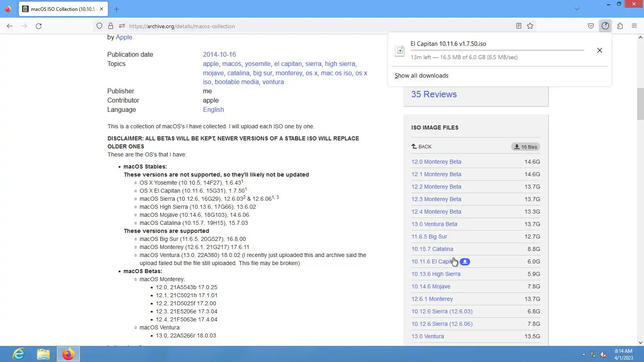Open the 'yosemite' topic link
This screenshot has height=362, width=644.
[x=258, y=64]
